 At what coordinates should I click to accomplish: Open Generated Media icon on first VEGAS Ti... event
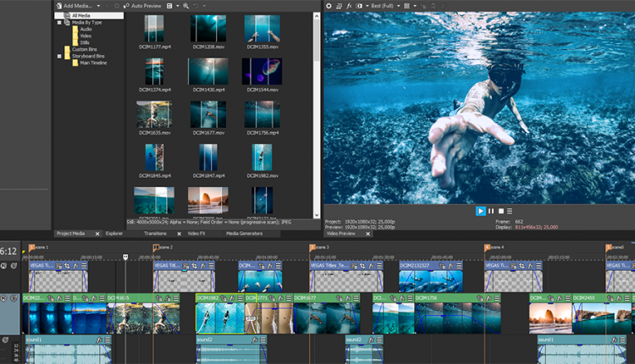click(x=59, y=266)
